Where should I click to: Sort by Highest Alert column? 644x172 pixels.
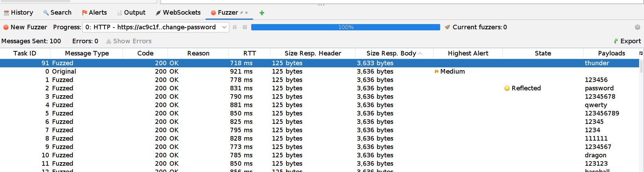(x=468, y=53)
